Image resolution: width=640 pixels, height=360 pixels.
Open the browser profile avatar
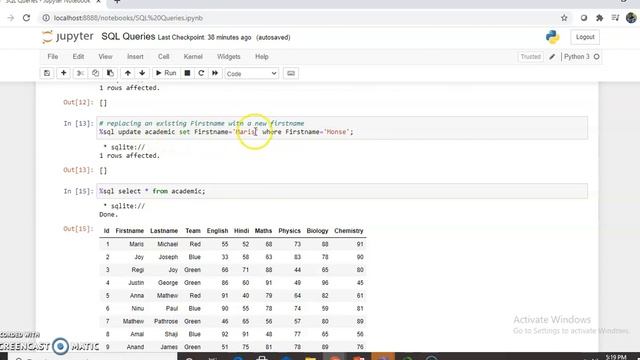tap(631, 18)
